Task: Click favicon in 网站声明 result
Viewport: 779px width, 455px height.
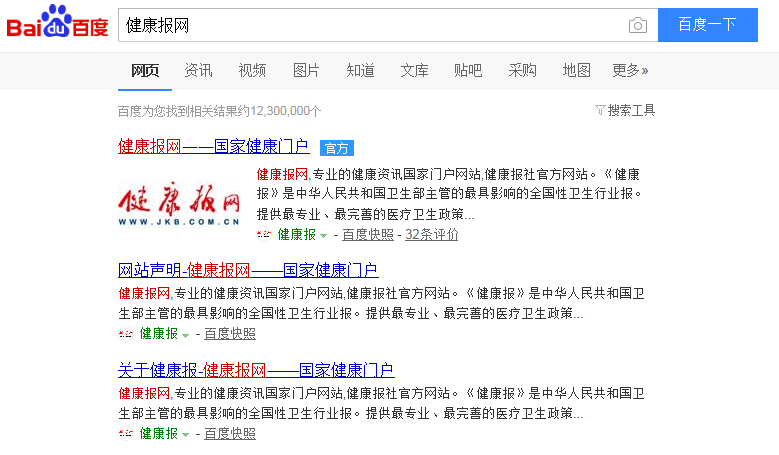Action: click(x=126, y=334)
